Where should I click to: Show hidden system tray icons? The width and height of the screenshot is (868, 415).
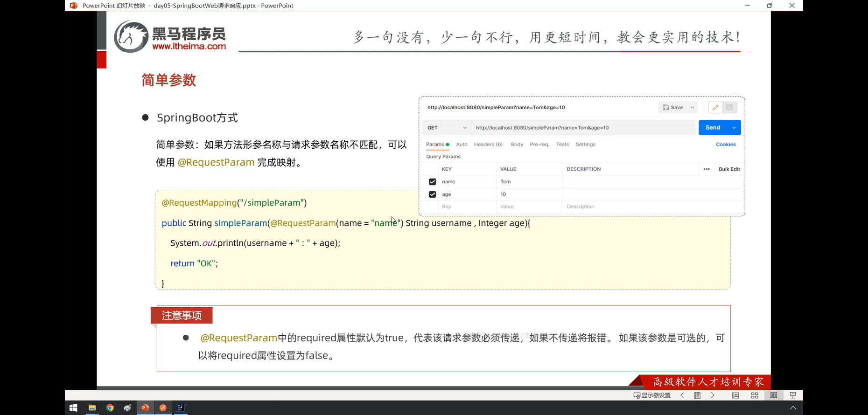tap(793, 408)
